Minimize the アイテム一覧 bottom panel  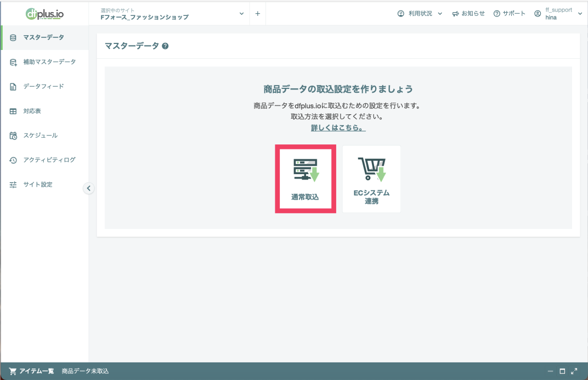pos(550,371)
